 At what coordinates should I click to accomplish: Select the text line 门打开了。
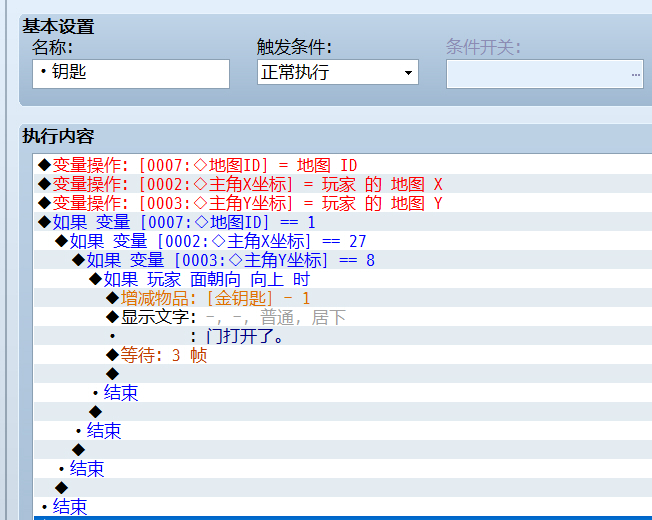point(343,336)
